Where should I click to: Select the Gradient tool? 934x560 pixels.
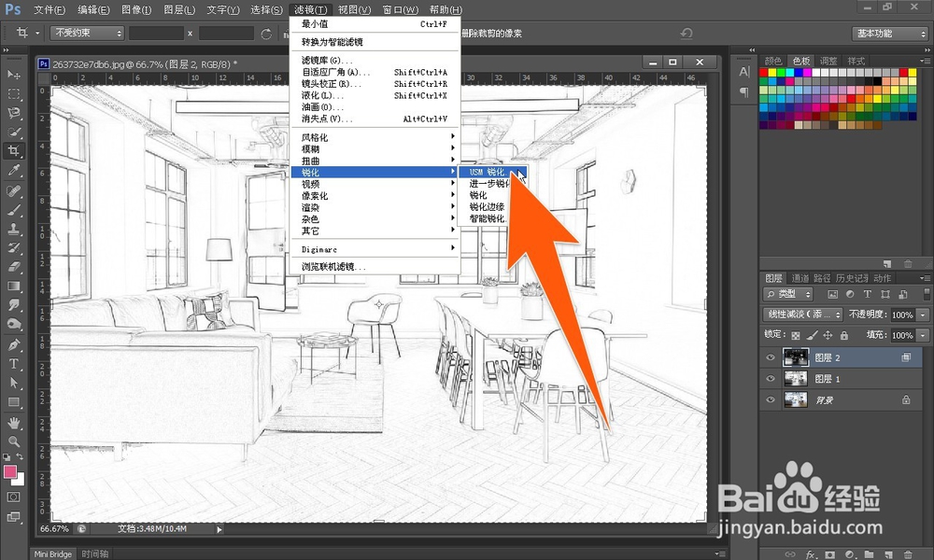(x=14, y=286)
